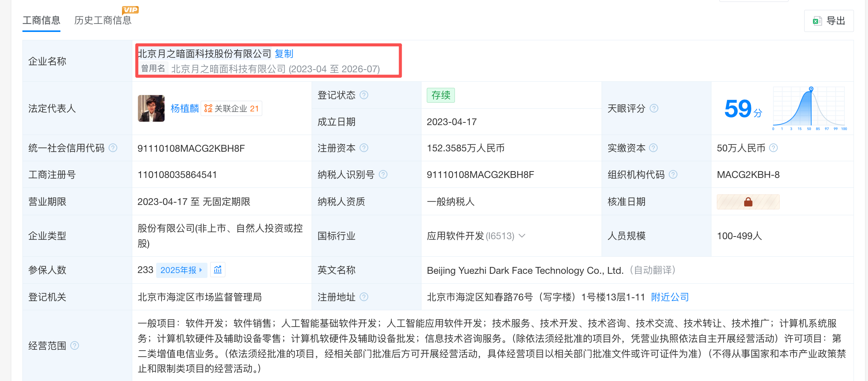Click the help icon after 50万人民币
The width and height of the screenshot is (868, 381).
(773, 148)
